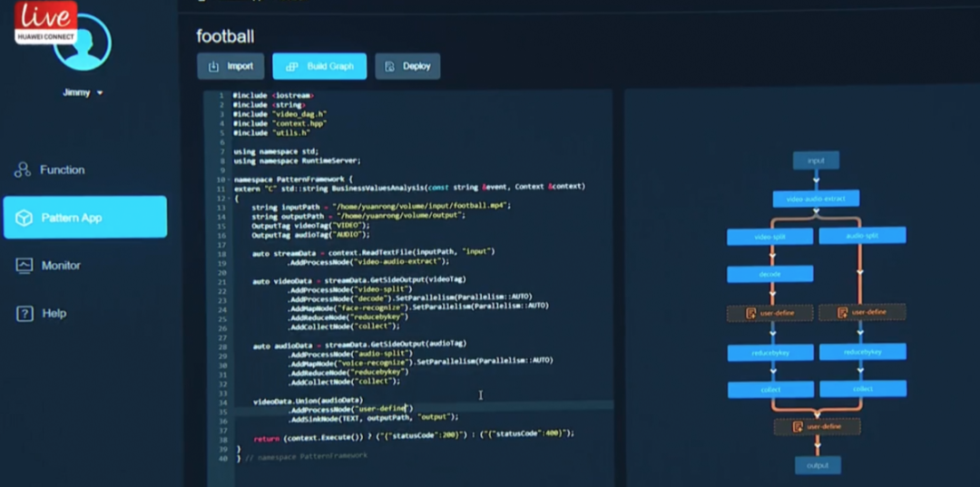Click the audio-split node

click(x=862, y=236)
